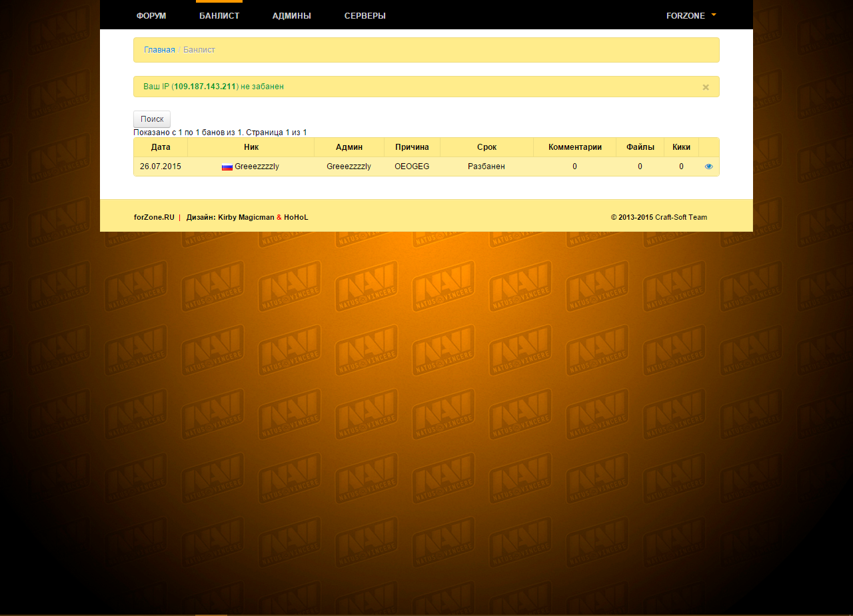Click Greeezzzzly in the Админ column
The width and height of the screenshot is (853, 616).
pos(349,166)
